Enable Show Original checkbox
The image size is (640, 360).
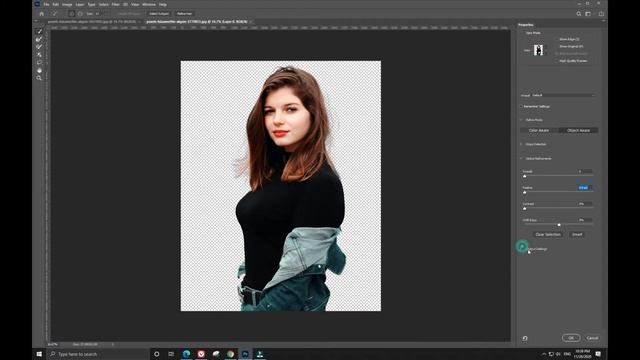(557, 47)
